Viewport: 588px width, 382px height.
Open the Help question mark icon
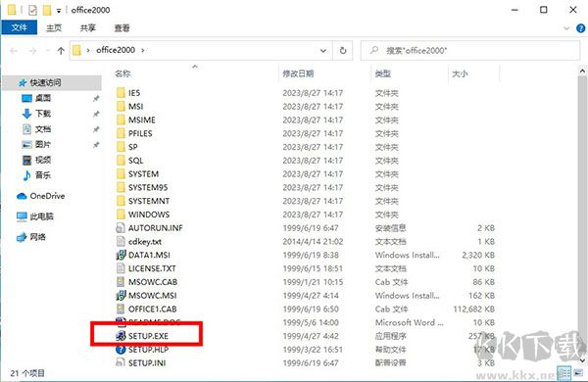click(x=580, y=28)
